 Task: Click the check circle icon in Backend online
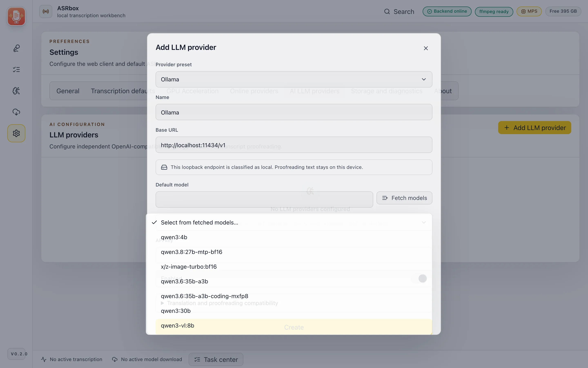tap(430, 11)
